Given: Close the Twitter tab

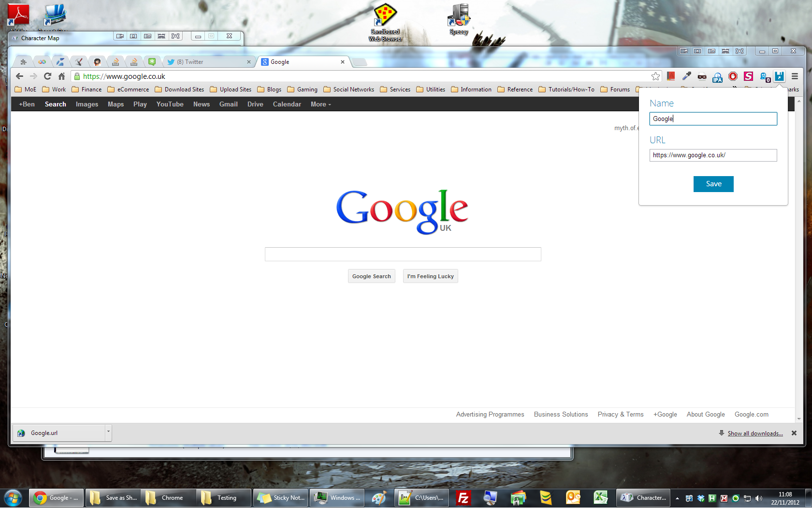Looking at the screenshot, I should pyautogui.click(x=249, y=62).
